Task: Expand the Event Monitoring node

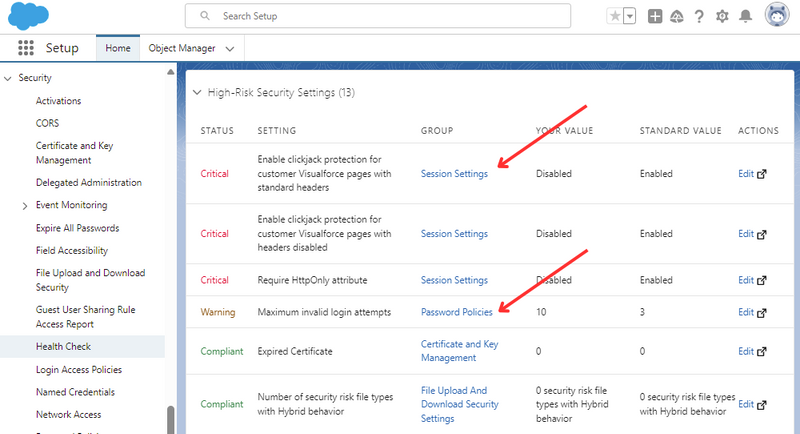Action: coord(24,206)
